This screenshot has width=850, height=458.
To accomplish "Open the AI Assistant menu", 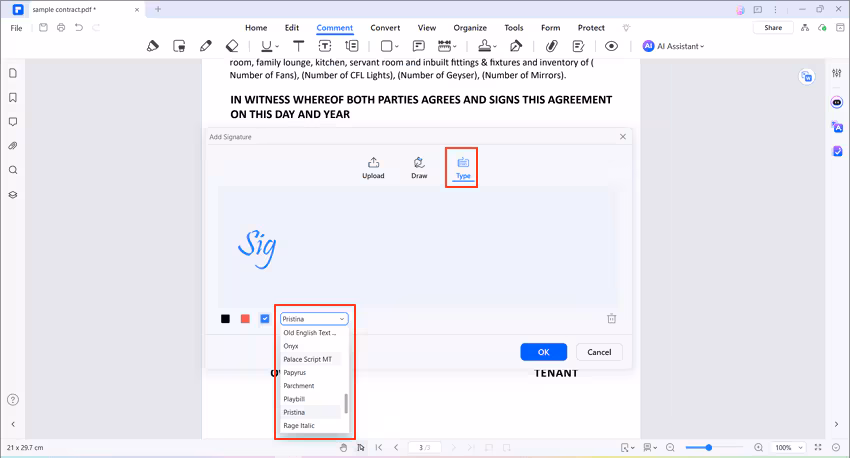I will pos(673,46).
